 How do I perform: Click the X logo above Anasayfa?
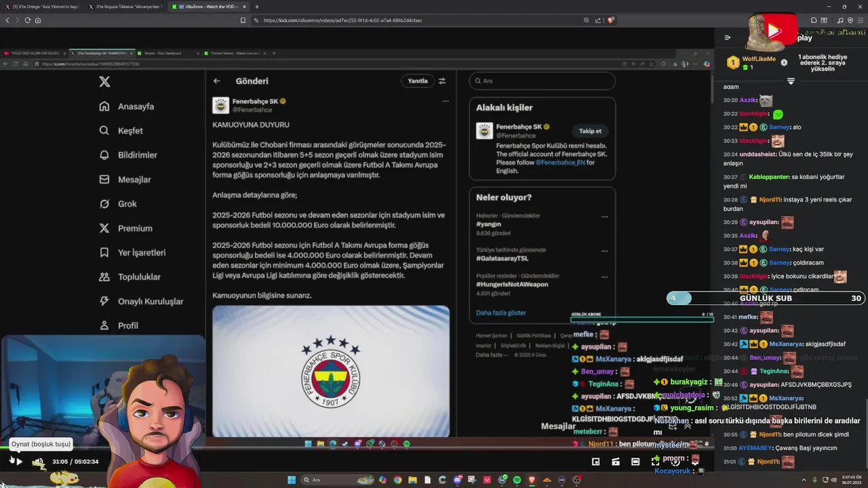tap(104, 81)
